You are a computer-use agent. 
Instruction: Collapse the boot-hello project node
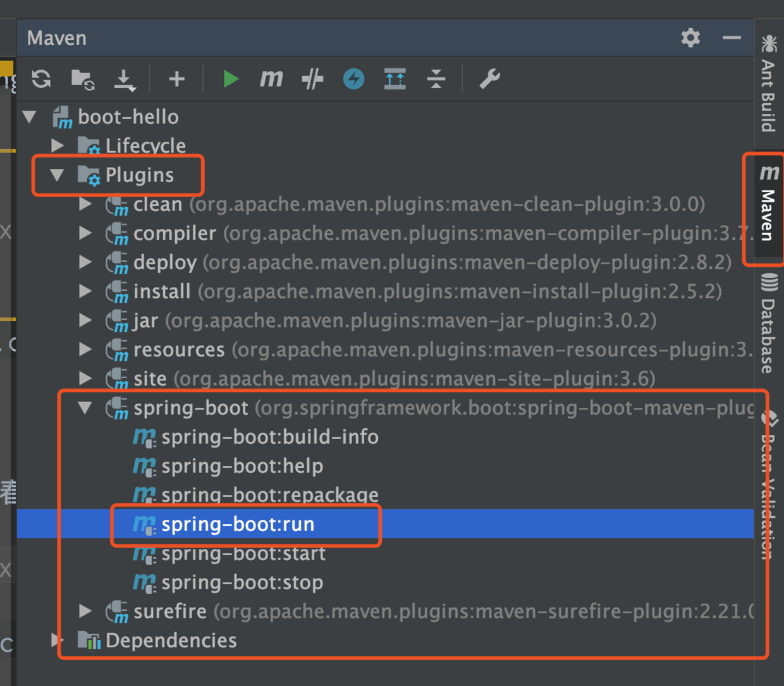[x=30, y=117]
